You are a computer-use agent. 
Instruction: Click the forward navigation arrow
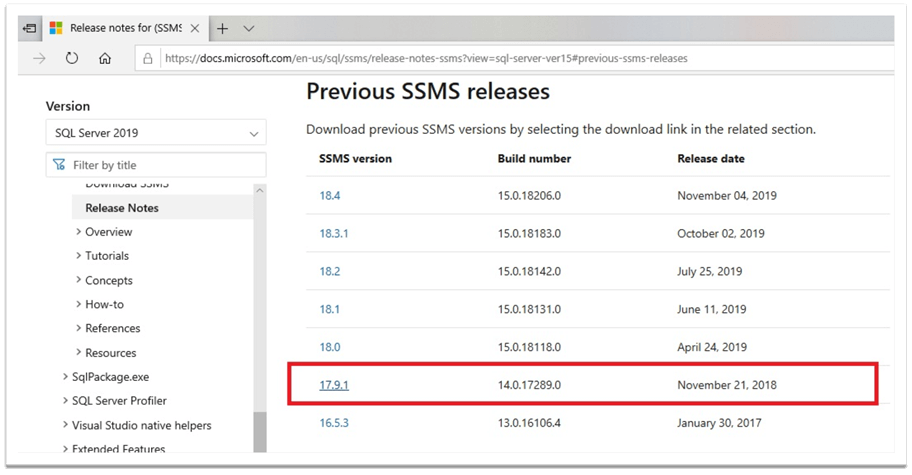coord(39,59)
